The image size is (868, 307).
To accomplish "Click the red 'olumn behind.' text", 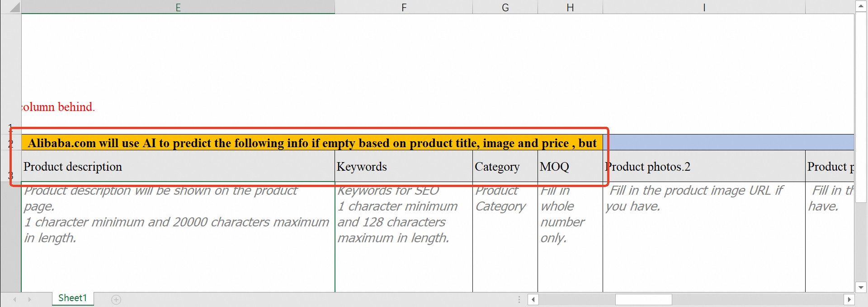I will [58, 107].
